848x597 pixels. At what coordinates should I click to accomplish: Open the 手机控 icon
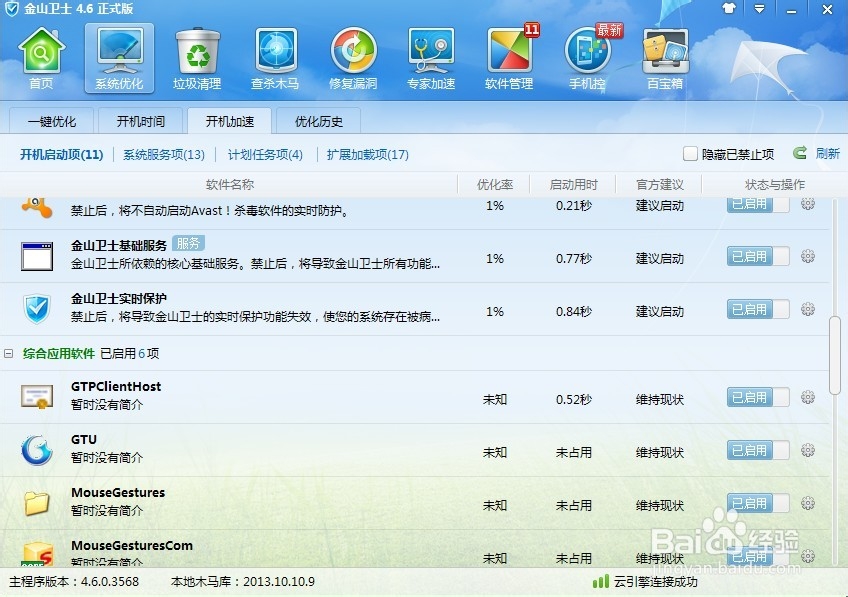587,58
